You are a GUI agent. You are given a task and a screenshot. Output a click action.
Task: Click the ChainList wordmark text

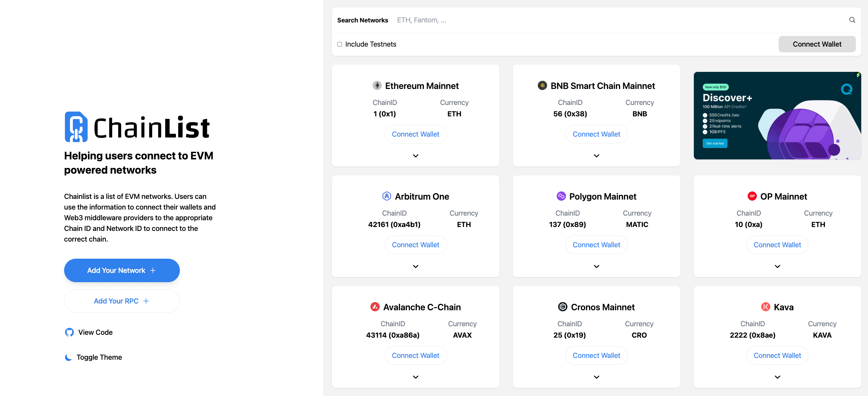pos(152,127)
